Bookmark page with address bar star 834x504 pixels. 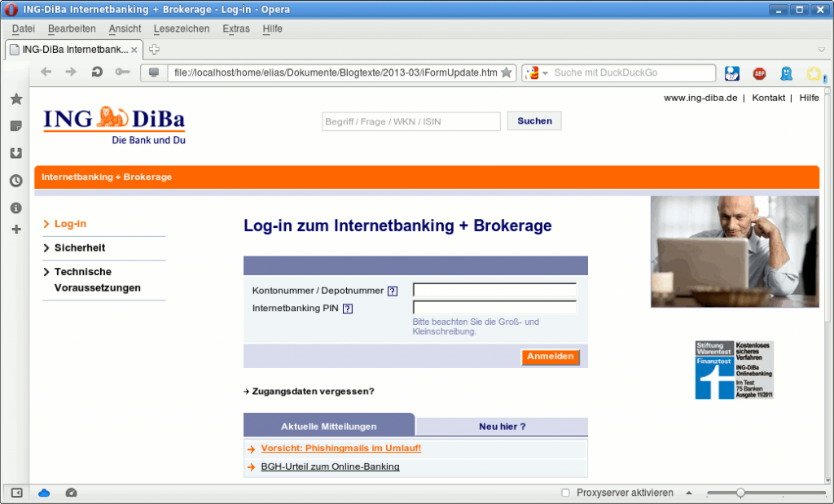click(x=507, y=72)
